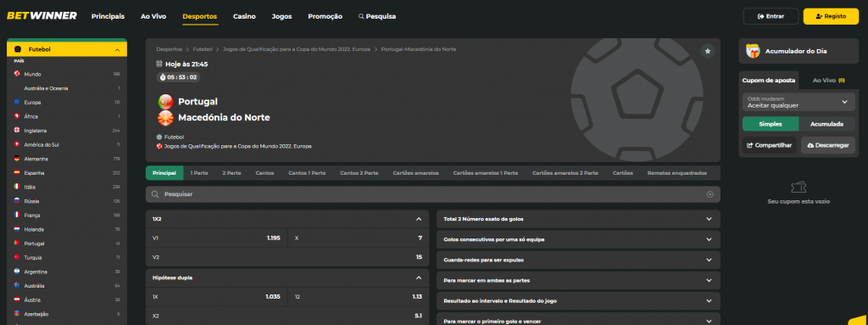Click the França flag icon
This screenshot has height=325, width=868.
coord(17,215)
